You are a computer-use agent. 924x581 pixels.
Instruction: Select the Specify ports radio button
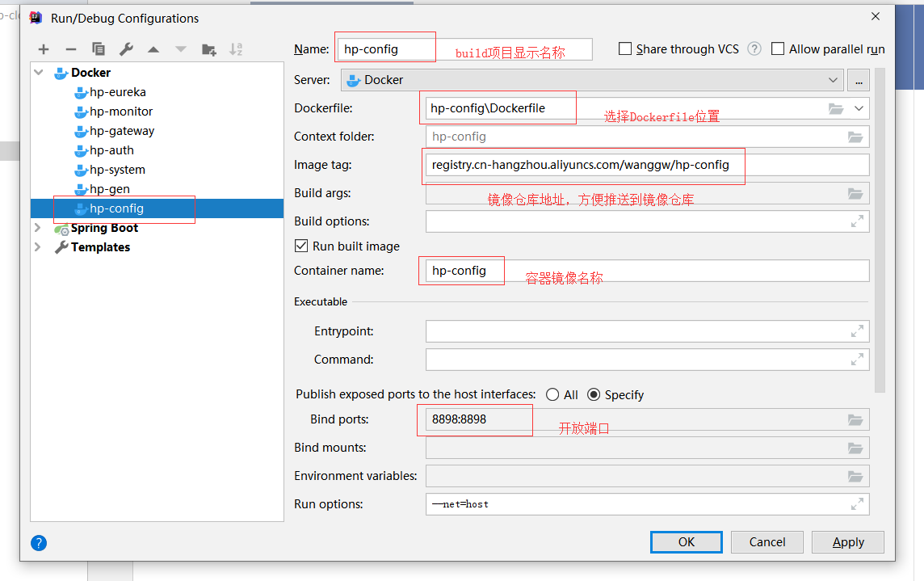(594, 394)
